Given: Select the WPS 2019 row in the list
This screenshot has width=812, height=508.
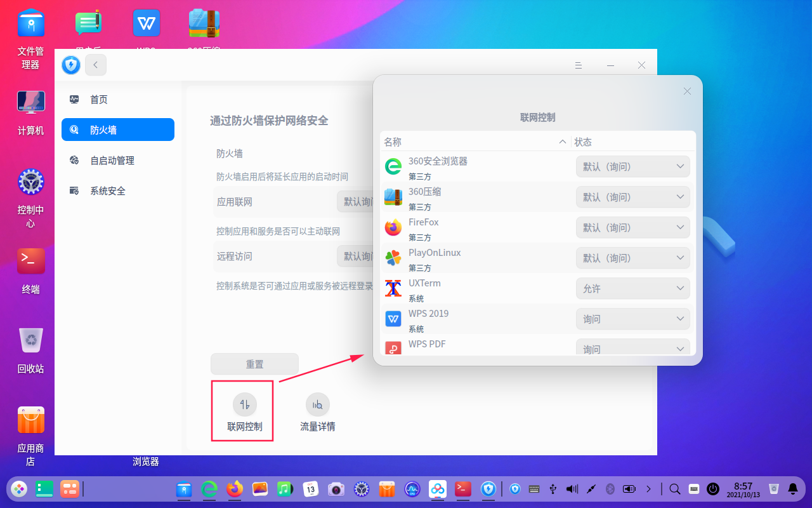Looking at the screenshot, I should 538,319.
